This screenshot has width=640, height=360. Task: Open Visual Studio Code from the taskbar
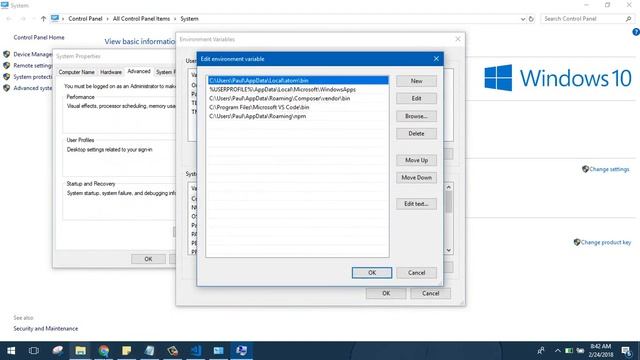[x=196, y=351]
